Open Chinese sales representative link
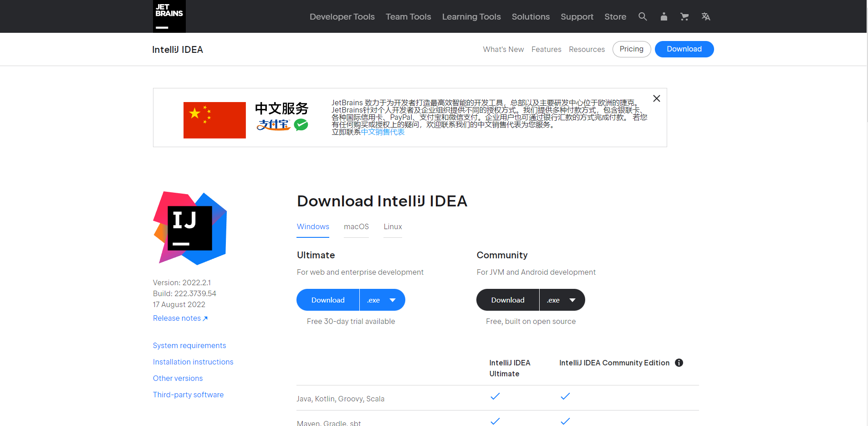The width and height of the screenshot is (868, 426). click(x=383, y=132)
